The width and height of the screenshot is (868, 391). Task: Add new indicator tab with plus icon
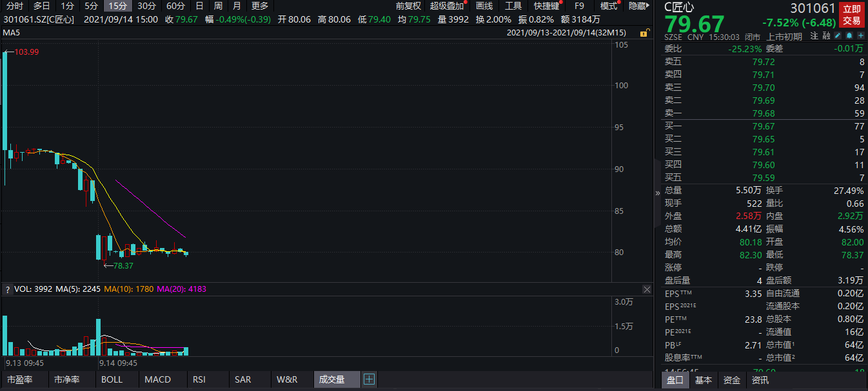[x=369, y=379]
